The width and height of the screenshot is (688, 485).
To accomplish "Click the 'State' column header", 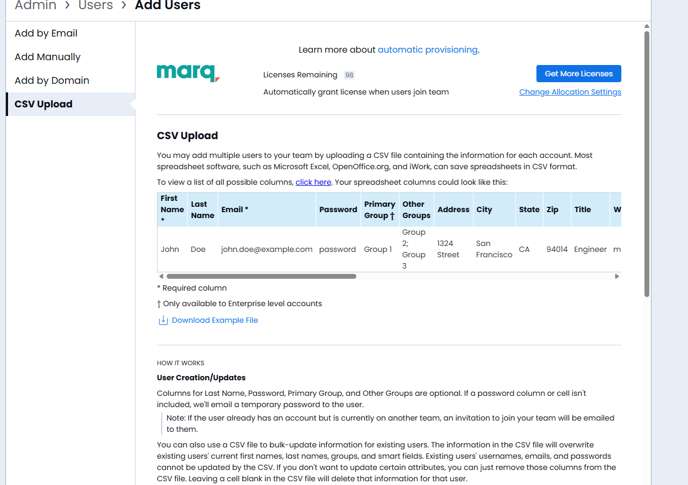I will pos(530,209).
